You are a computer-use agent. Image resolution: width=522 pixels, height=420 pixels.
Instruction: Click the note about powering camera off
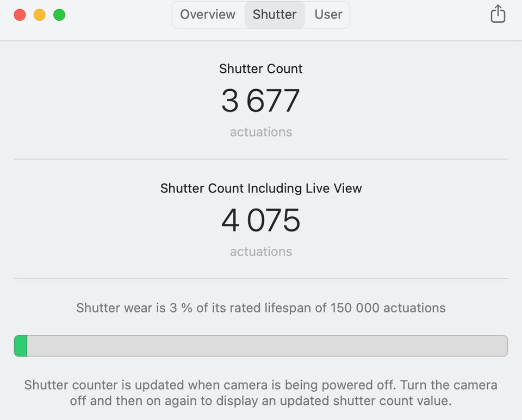261,393
